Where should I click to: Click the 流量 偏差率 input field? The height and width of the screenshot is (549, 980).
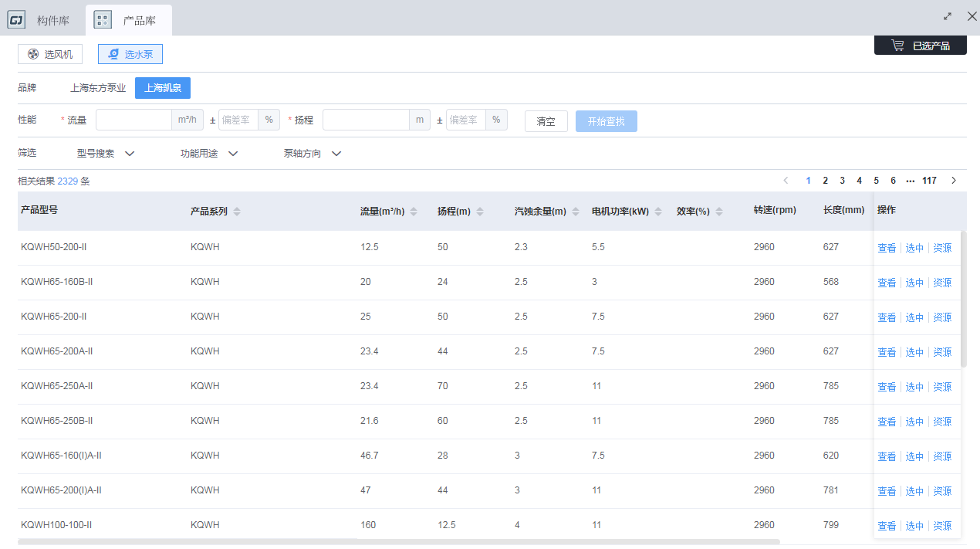pyautogui.click(x=238, y=120)
